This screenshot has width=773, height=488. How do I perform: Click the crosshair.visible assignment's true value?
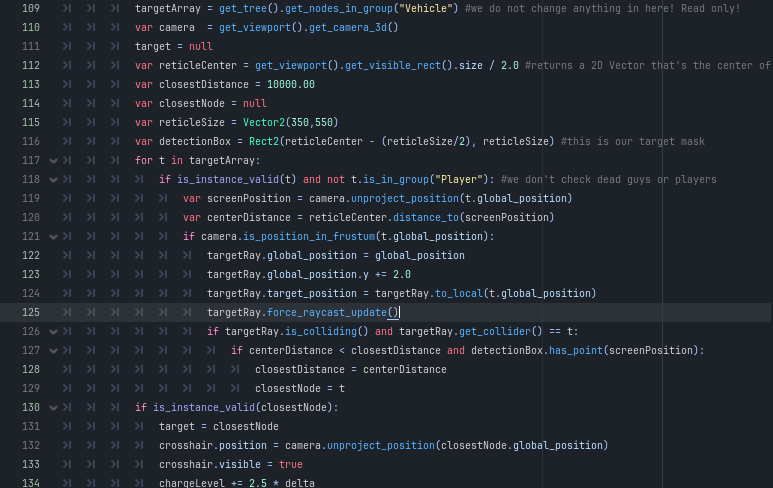[291, 464]
